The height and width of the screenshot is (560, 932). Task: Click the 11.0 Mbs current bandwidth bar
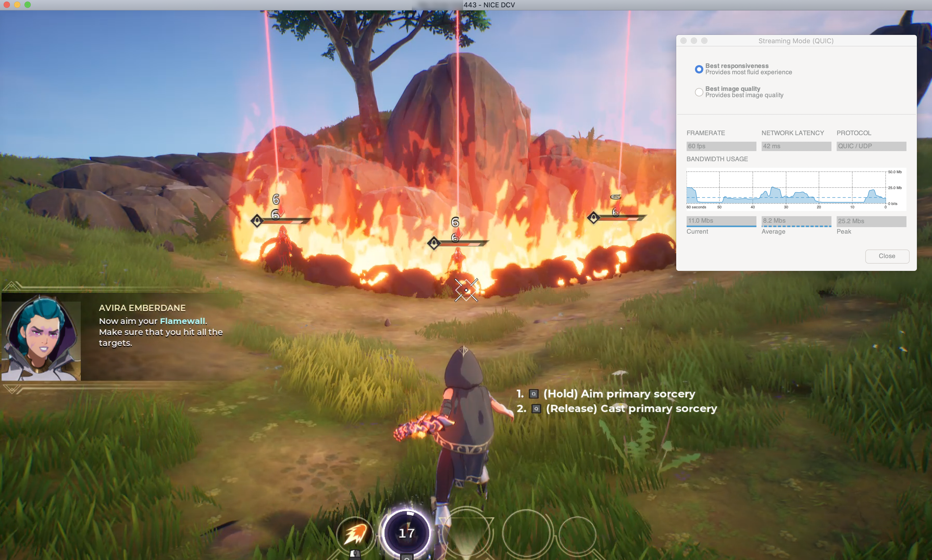721,221
